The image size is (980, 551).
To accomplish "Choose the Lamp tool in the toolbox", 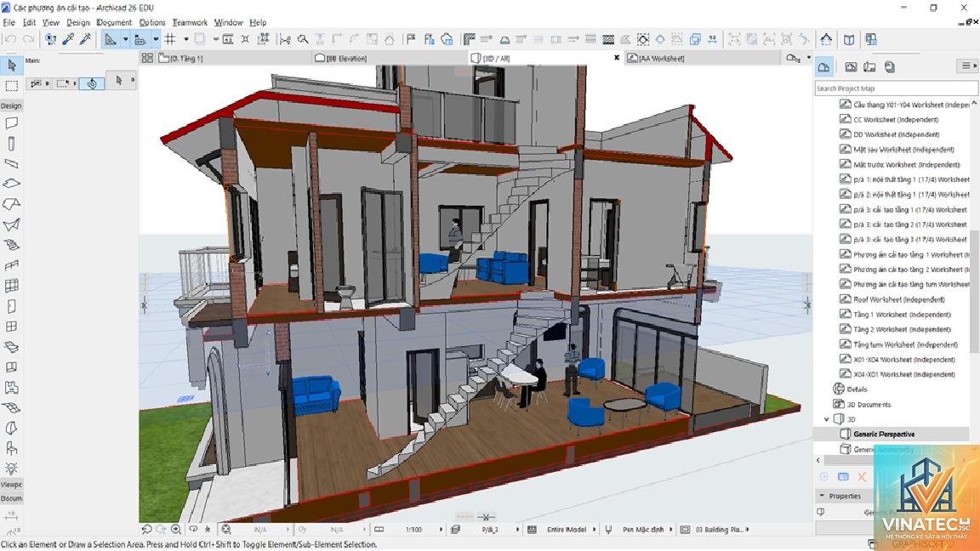I will [x=11, y=468].
